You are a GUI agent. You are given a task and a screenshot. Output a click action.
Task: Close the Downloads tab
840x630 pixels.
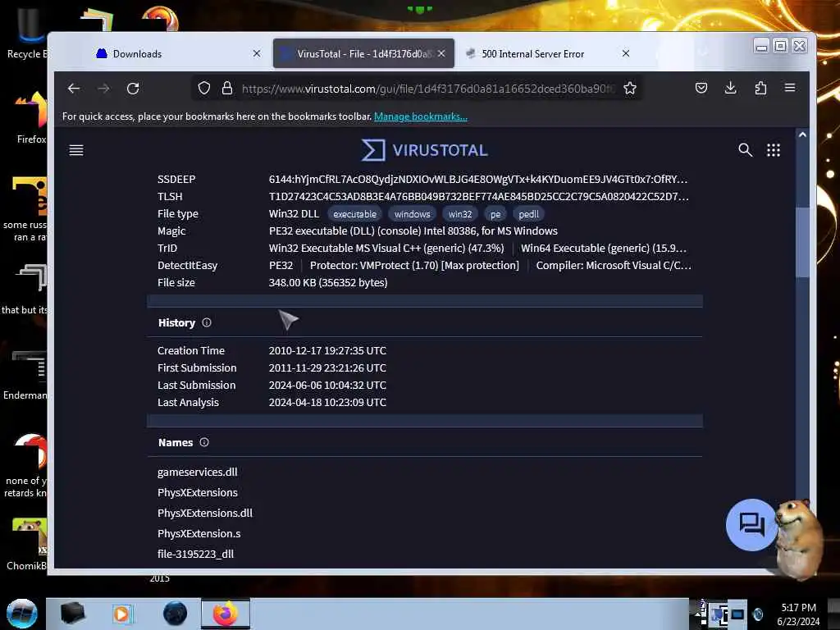coord(257,53)
